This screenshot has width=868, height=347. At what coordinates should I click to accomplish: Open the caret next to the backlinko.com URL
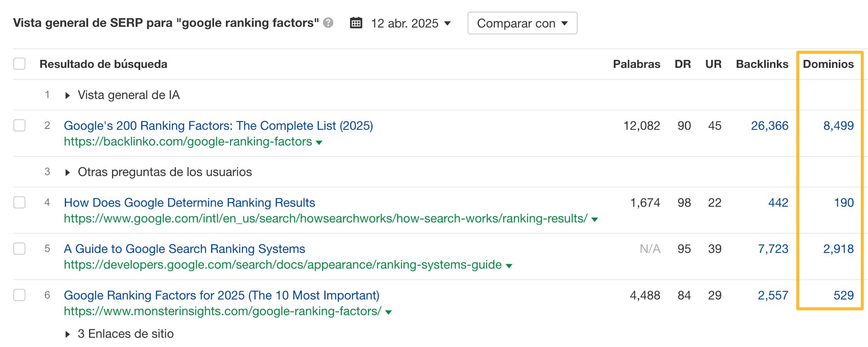[319, 143]
